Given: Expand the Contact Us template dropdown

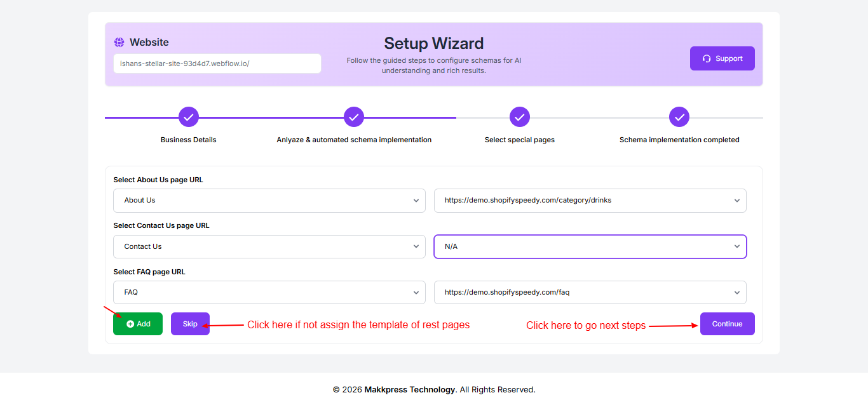Looking at the screenshot, I should point(269,247).
